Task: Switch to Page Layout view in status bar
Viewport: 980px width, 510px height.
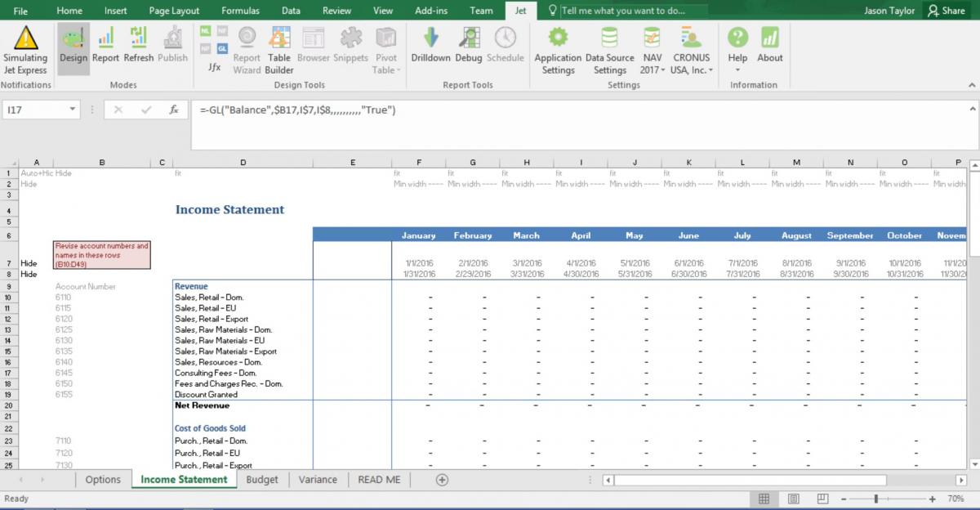Action: pyautogui.click(x=793, y=499)
